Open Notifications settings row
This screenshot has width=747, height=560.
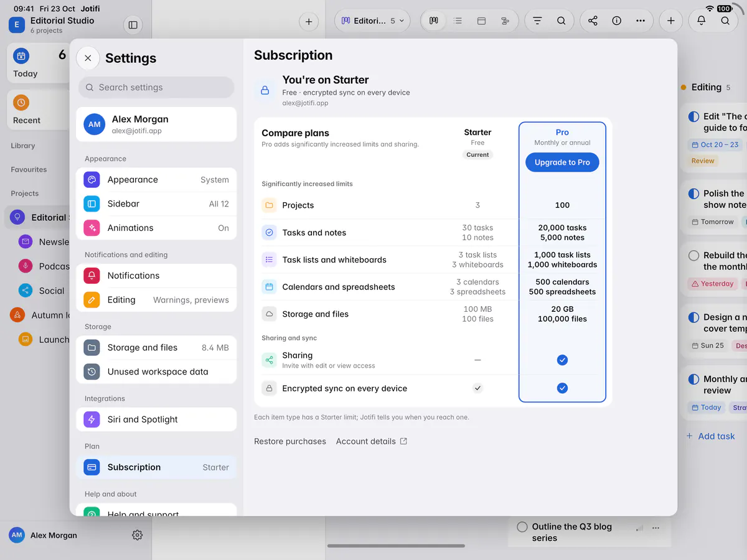[x=156, y=276]
